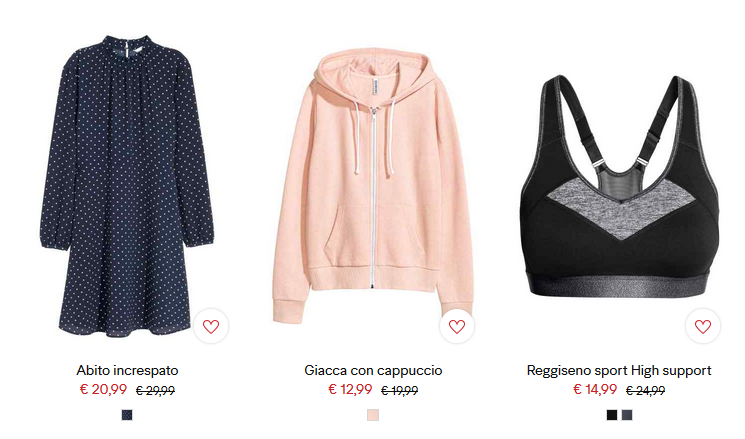Pick the dark grey sports bra swatch
The image size is (745, 439).
tap(627, 415)
